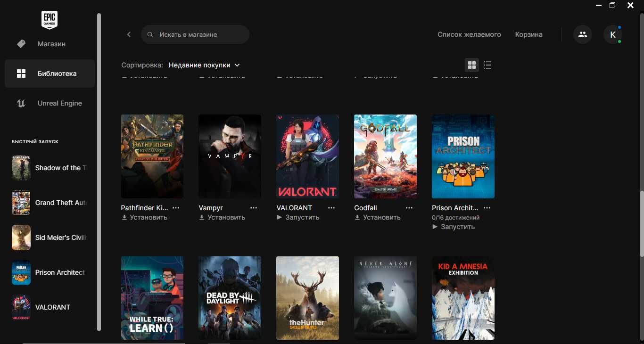Viewport: 644px width, 344px height.
Task: Click the Godfall game title
Action: click(x=365, y=208)
